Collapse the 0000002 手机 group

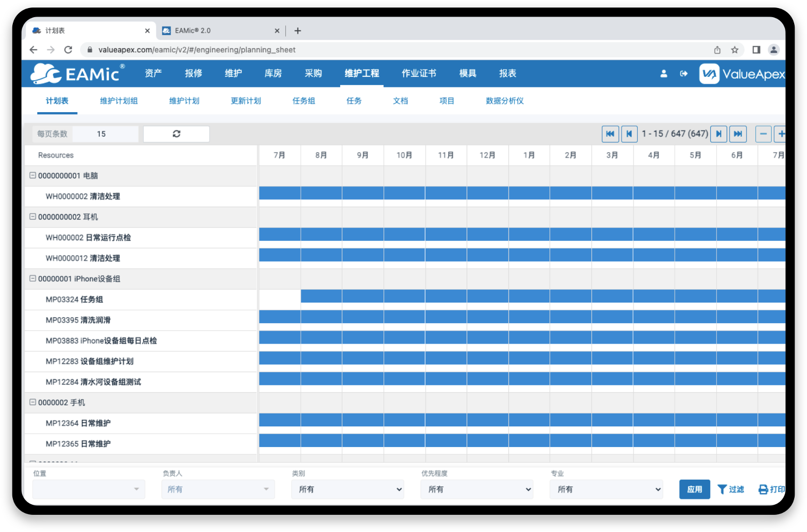click(x=33, y=402)
